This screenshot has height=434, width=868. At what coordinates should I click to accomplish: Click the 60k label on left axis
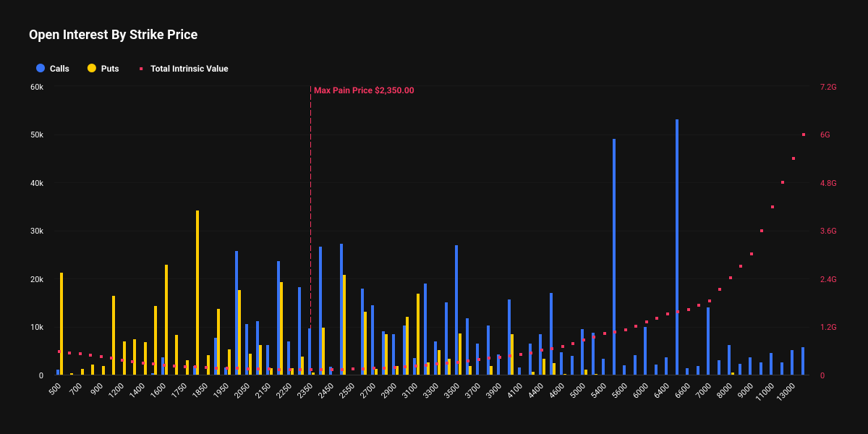point(36,87)
